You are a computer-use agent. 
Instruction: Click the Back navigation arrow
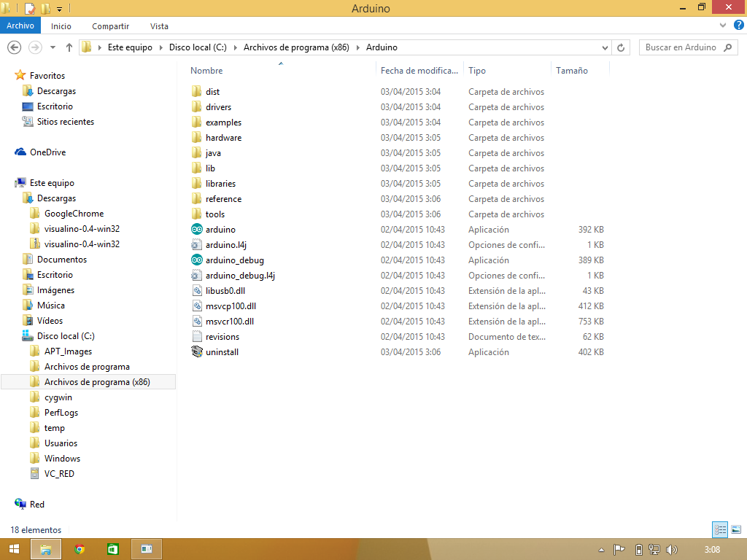click(x=15, y=47)
